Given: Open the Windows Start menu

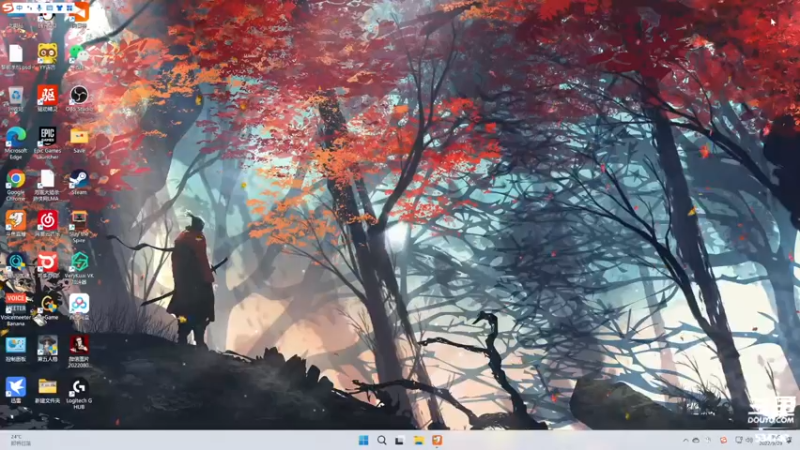Looking at the screenshot, I should coord(363,440).
